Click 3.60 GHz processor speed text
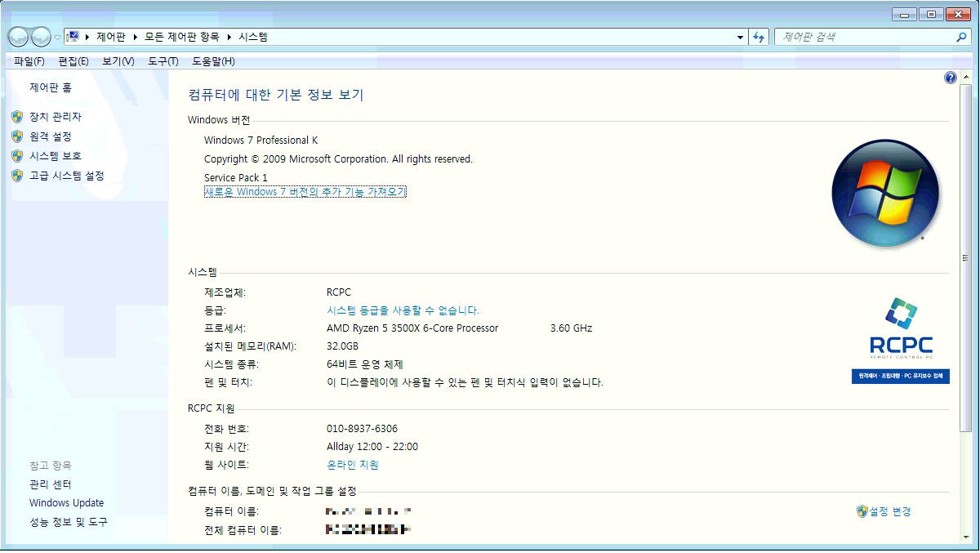The height and width of the screenshot is (553, 980). (572, 328)
